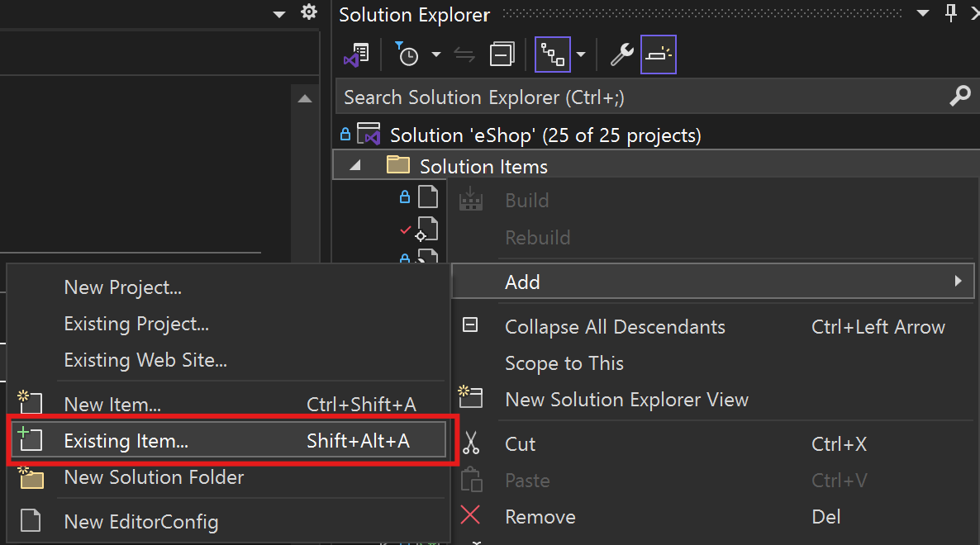
Task: Click the red Remove X icon
Action: [x=470, y=515]
